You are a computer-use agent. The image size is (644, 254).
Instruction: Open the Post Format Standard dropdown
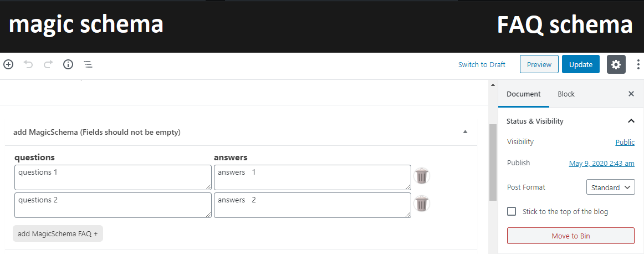click(610, 187)
